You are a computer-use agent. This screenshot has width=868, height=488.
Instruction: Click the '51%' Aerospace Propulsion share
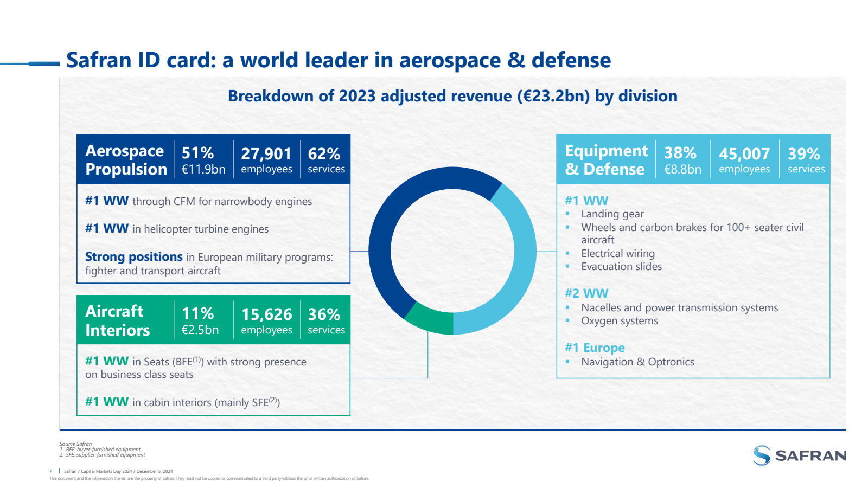pos(197,153)
